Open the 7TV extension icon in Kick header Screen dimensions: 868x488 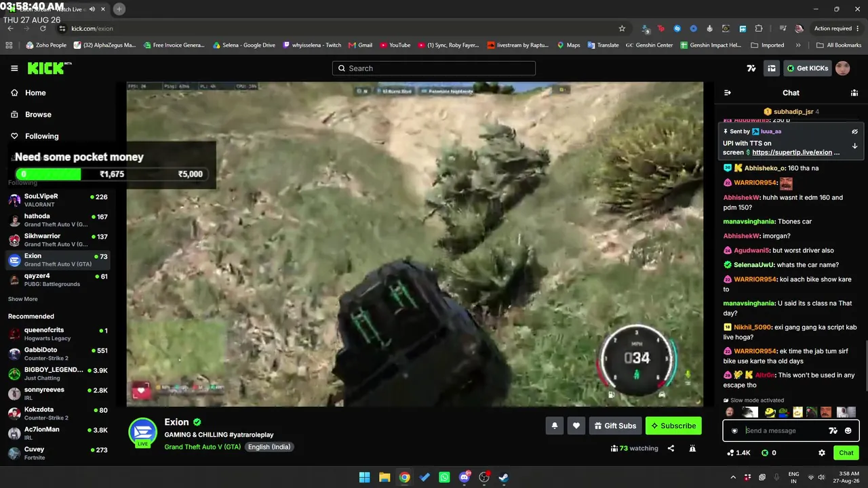(x=751, y=68)
